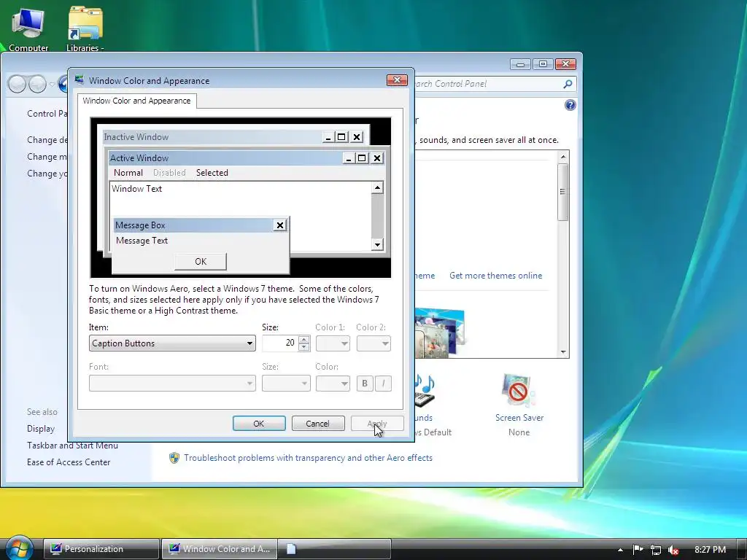Open Display link under See also

point(41,429)
